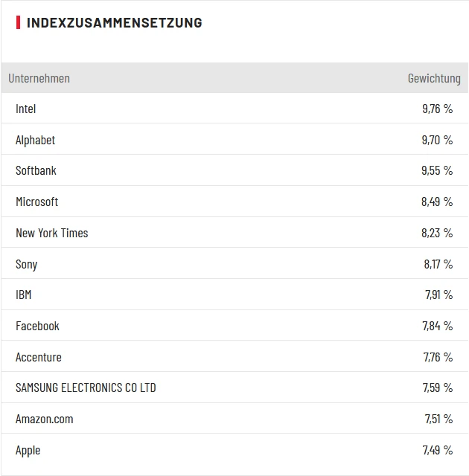Click the Facebook company name

coord(37,326)
